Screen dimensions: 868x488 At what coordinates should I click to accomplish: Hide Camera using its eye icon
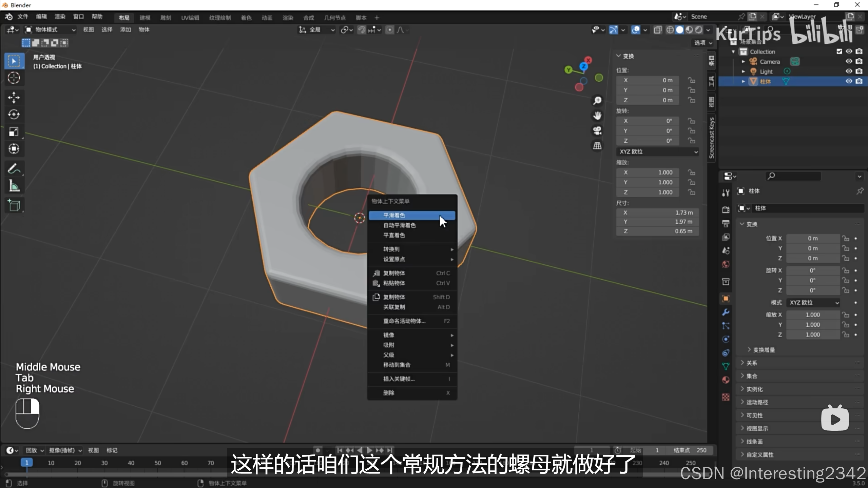[x=849, y=61]
